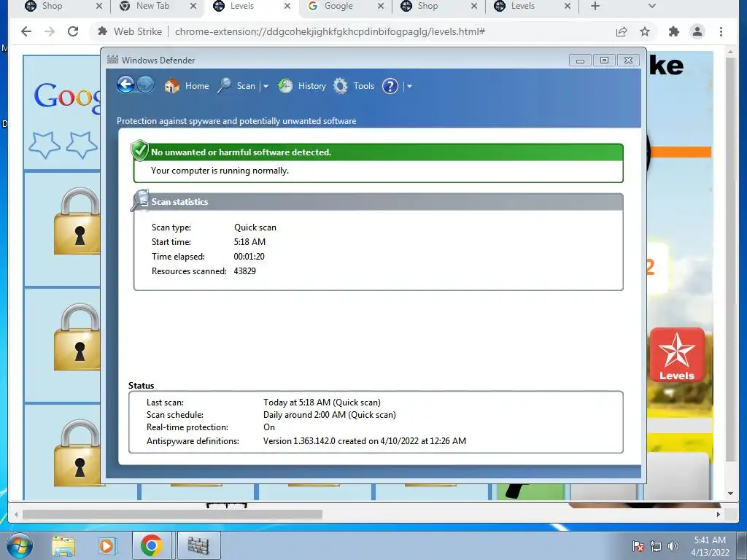Screen dimensions: 747x560
Task: Click the Daily around 2:00 AM schedule text
Action: click(330, 415)
